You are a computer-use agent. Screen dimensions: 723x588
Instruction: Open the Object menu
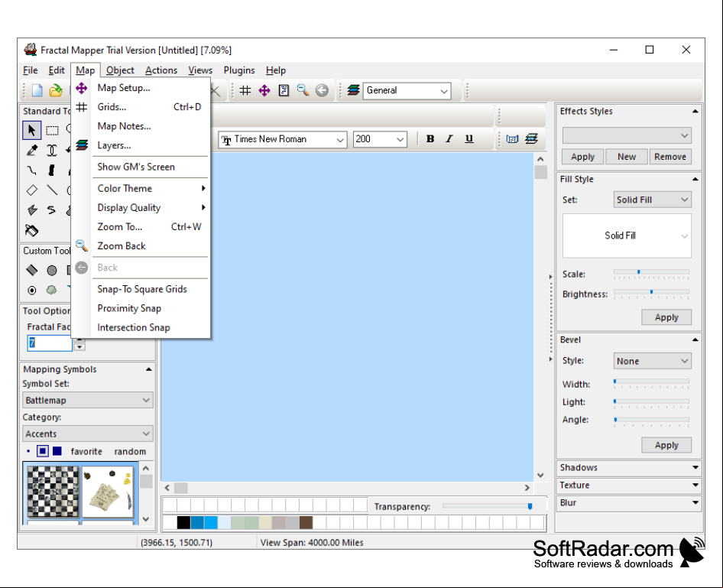pos(120,70)
